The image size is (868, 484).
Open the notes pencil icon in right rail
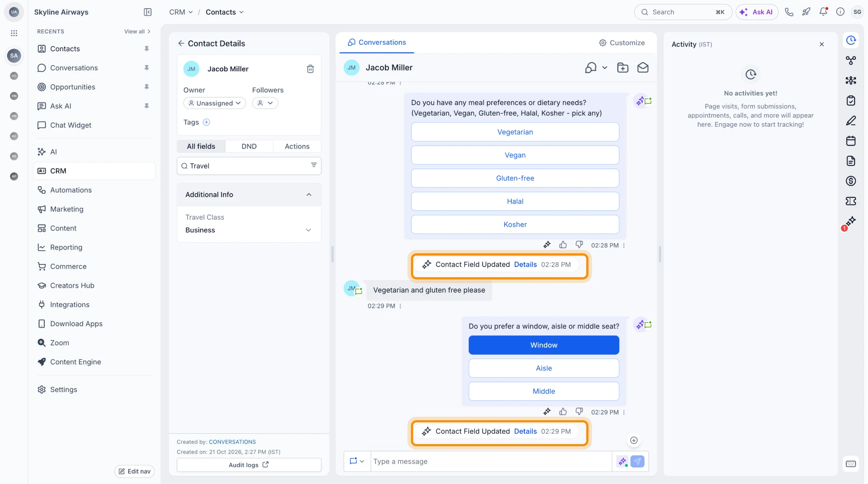(x=851, y=121)
